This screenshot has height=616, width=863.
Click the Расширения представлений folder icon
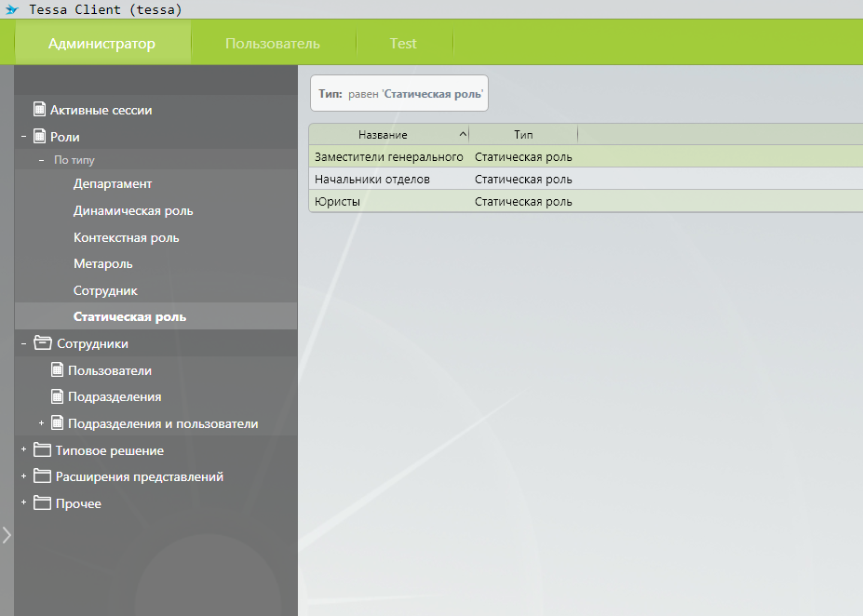tap(42, 476)
